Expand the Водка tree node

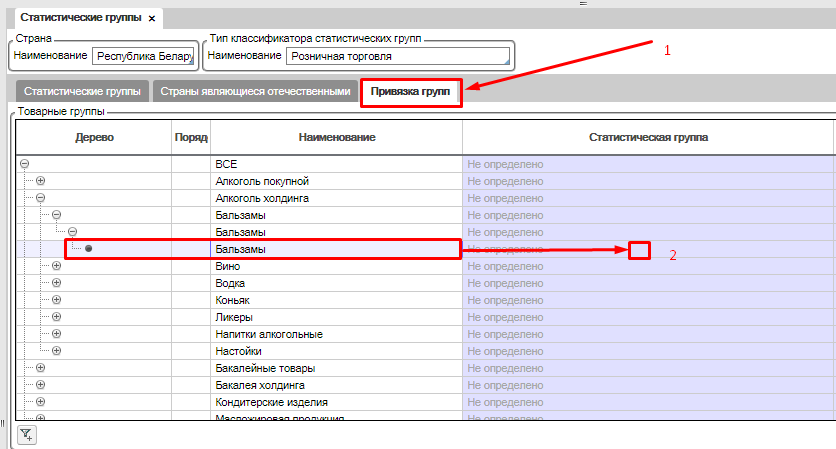coord(57,283)
